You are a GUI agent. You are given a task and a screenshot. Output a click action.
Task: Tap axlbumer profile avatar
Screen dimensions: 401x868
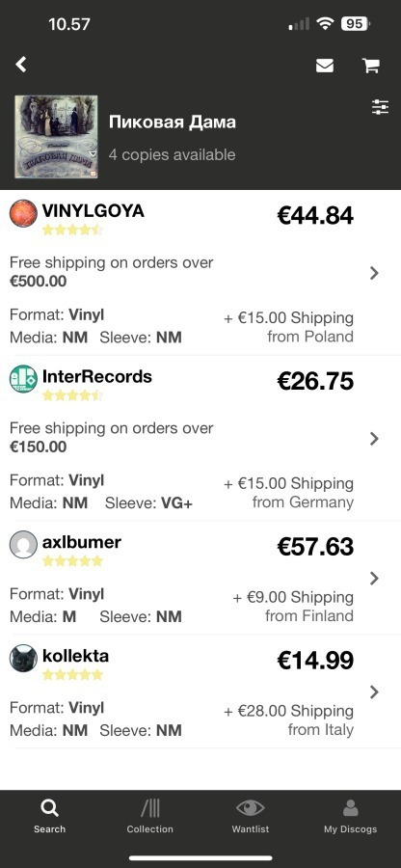23,545
